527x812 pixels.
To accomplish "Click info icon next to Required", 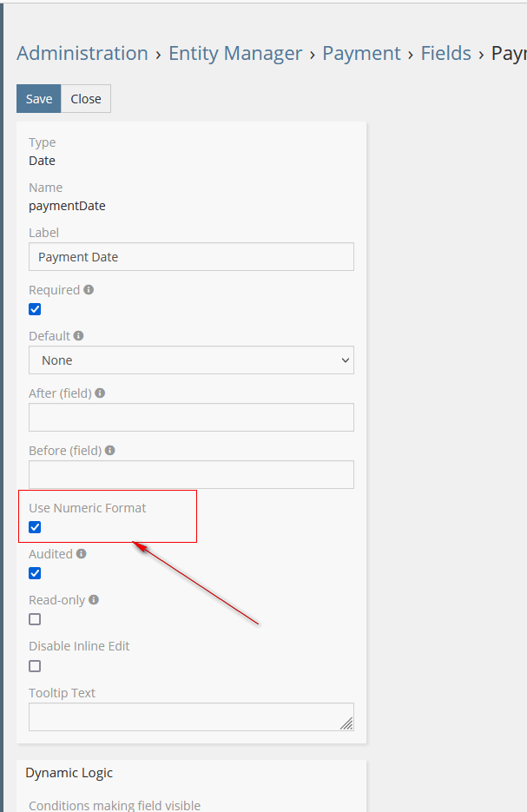I will point(89,290).
